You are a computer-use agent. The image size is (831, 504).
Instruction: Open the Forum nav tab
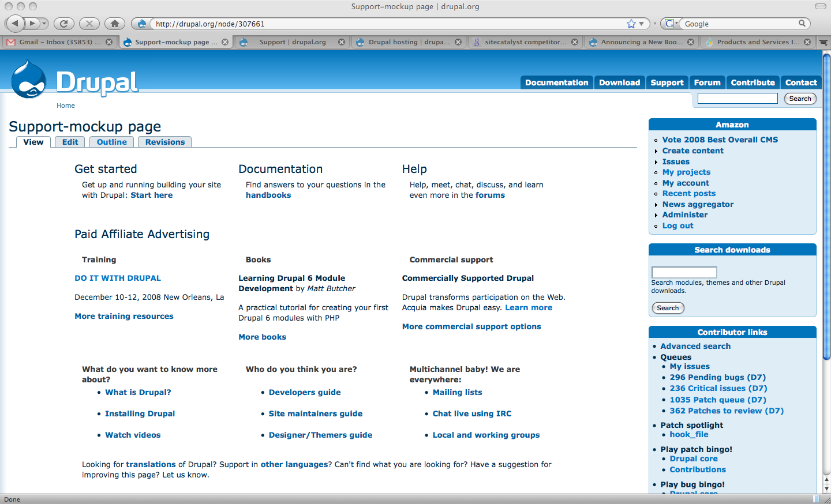(x=707, y=82)
